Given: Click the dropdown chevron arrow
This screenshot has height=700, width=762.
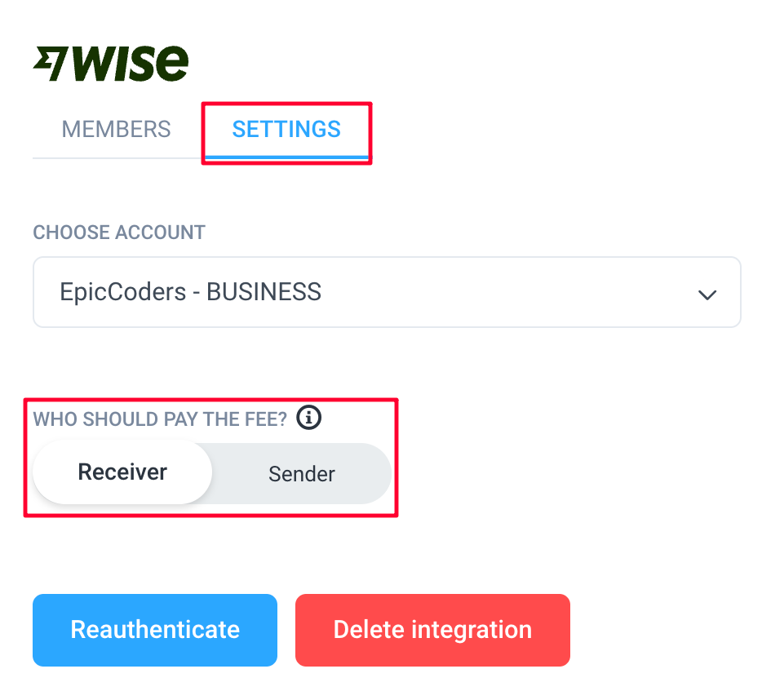Looking at the screenshot, I should coord(707,295).
